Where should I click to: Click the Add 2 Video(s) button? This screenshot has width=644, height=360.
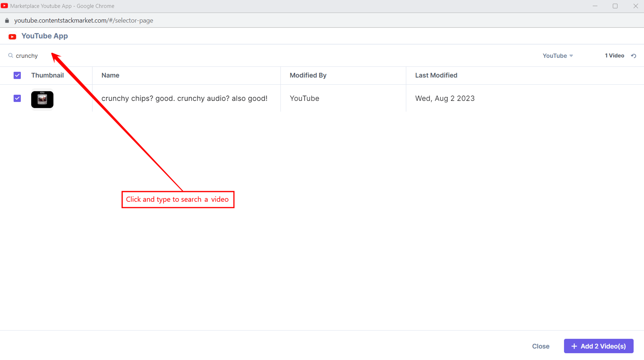pos(599,346)
